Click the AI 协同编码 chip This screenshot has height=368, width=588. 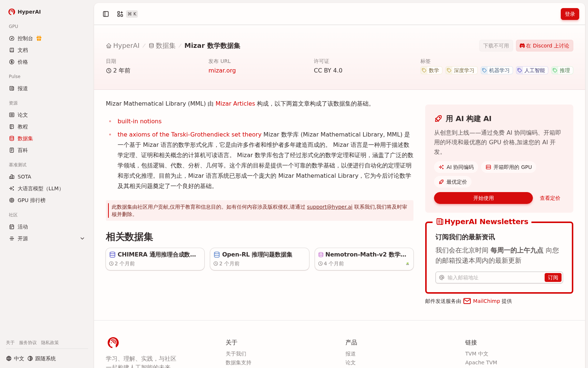pos(456,167)
